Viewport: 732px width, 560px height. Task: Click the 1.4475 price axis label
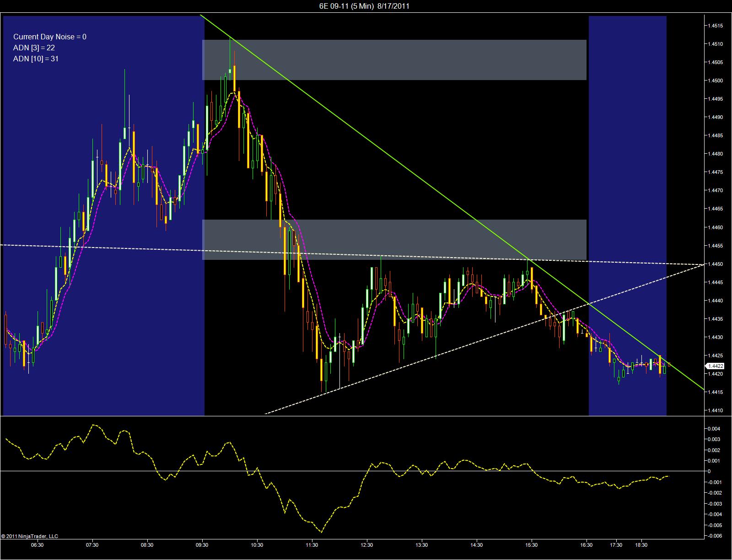716,172
